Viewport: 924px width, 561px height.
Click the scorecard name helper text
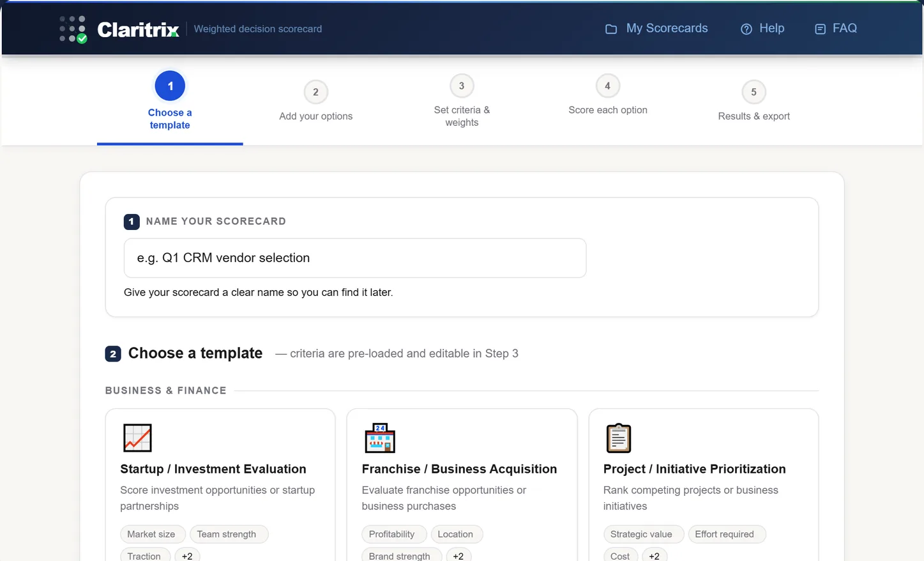coord(259,292)
